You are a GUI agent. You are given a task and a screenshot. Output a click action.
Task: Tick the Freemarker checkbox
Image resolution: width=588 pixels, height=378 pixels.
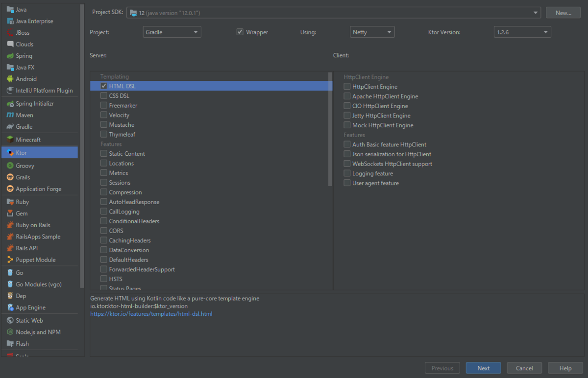pyautogui.click(x=104, y=105)
